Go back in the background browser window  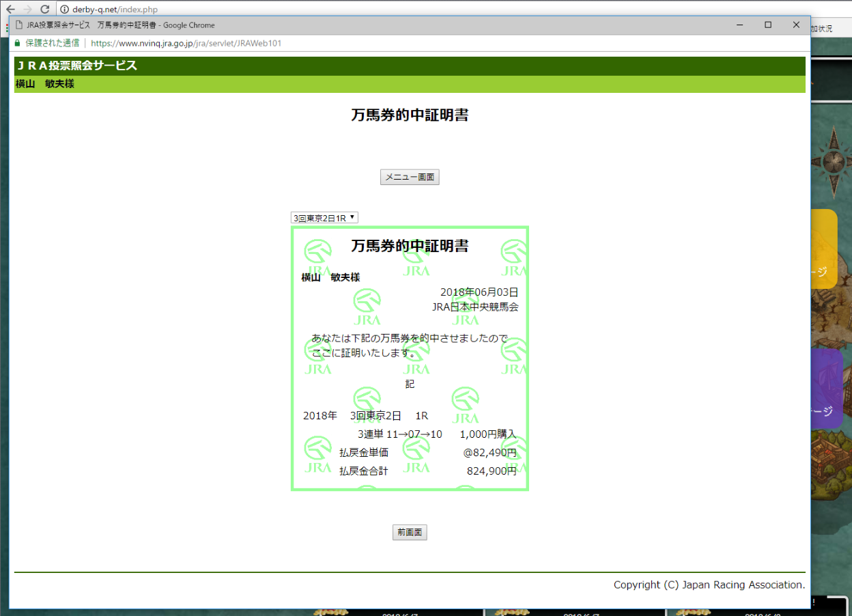10,10
